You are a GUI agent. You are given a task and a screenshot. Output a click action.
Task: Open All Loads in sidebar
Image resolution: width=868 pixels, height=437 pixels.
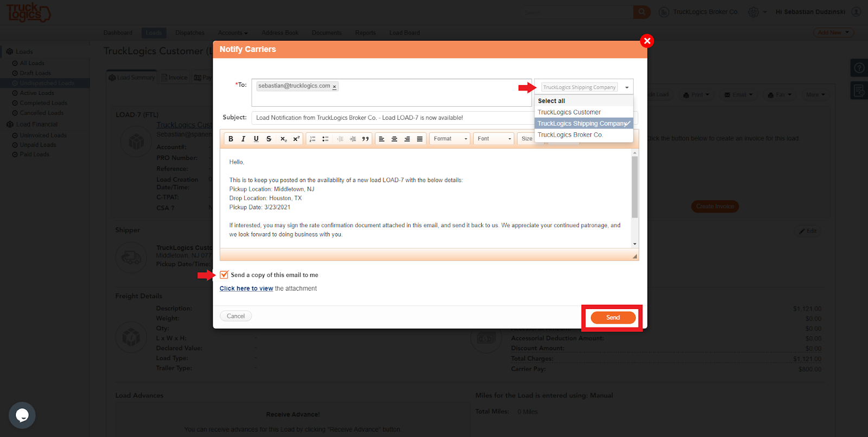(32, 63)
